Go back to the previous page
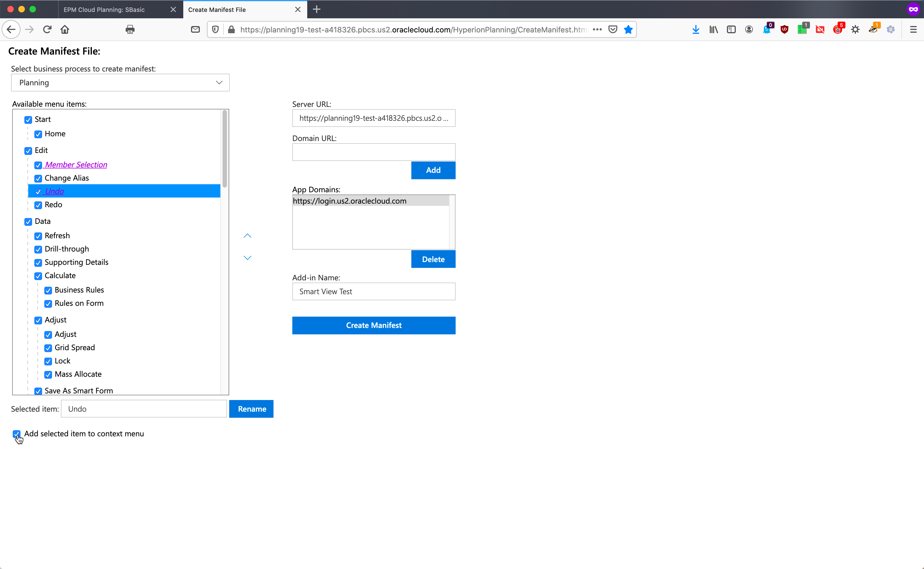This screenshot has height=569, width=924. pyautogui.click(x=11, y=29)
